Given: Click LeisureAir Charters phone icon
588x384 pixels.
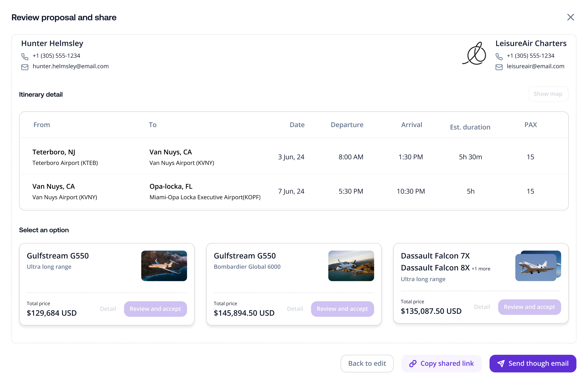Looking at the screenshot, I should coord(499,57).
